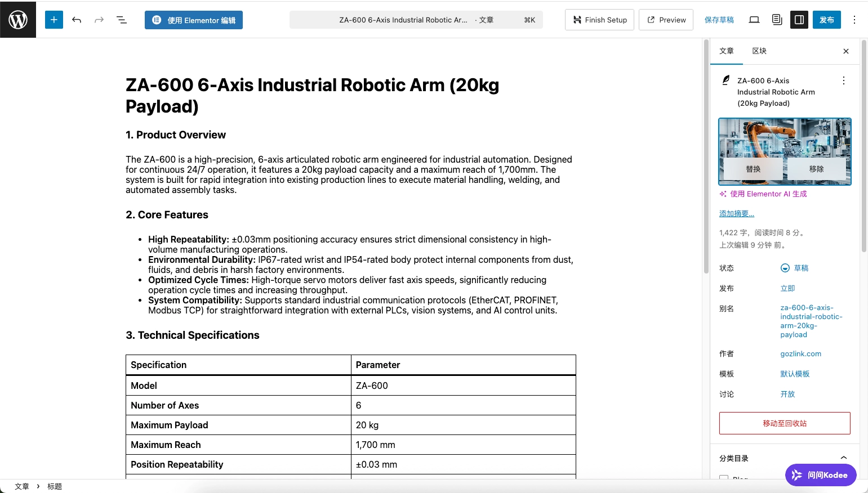Toggle the settings sidebar panel icon
This screenshot has height=493, width=868.
point(799,20)
